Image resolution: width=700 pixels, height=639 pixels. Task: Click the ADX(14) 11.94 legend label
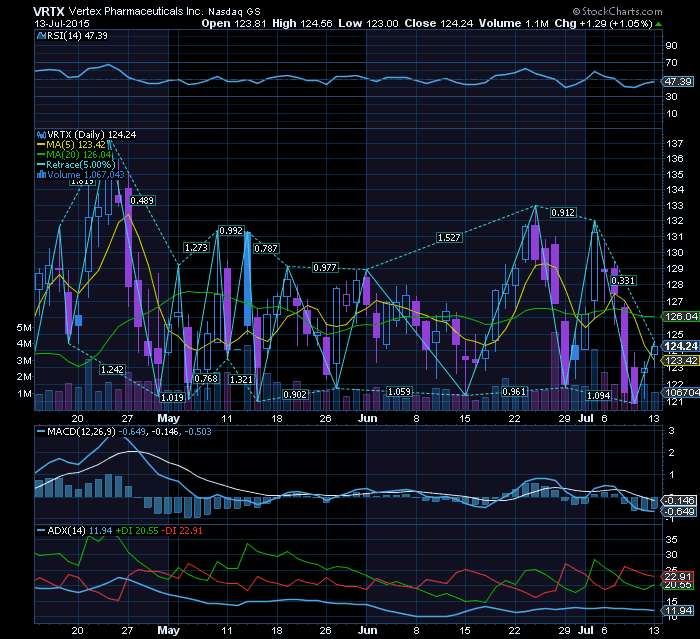coord(79,530)
